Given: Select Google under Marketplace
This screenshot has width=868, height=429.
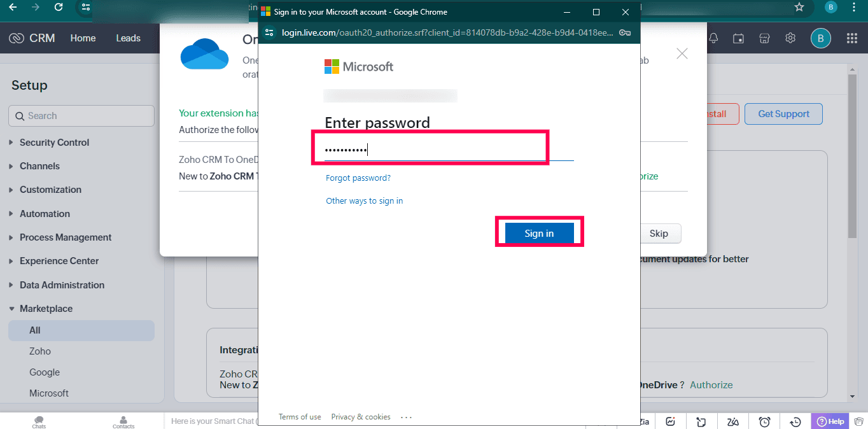Looking at the screenshot, I should (45, 372).
